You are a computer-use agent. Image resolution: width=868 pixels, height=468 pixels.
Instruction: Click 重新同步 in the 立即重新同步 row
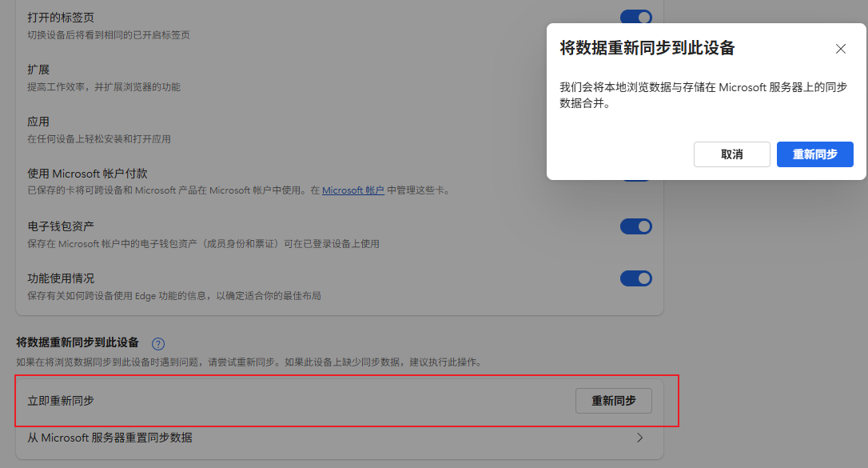click(x=613, y=401)
